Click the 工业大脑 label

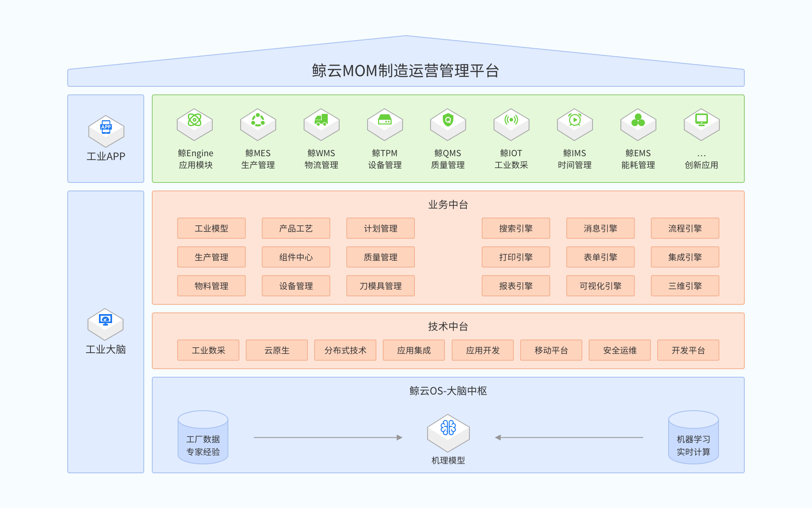[x=106, y=349]
